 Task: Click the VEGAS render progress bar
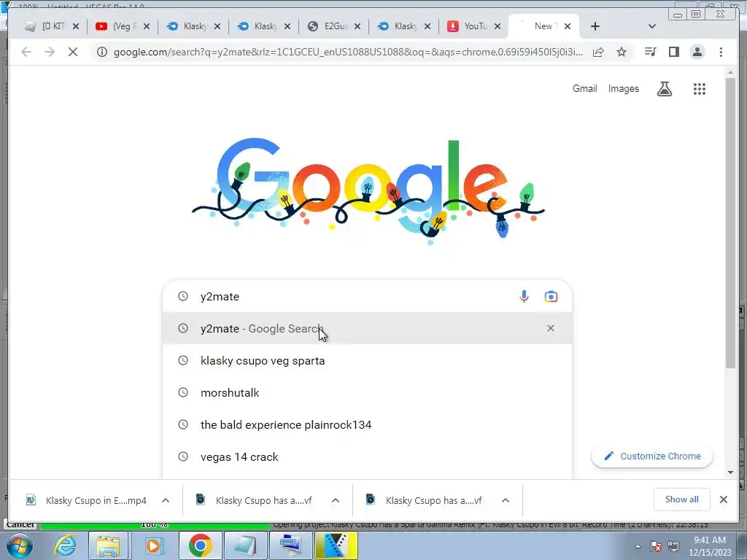155,525
